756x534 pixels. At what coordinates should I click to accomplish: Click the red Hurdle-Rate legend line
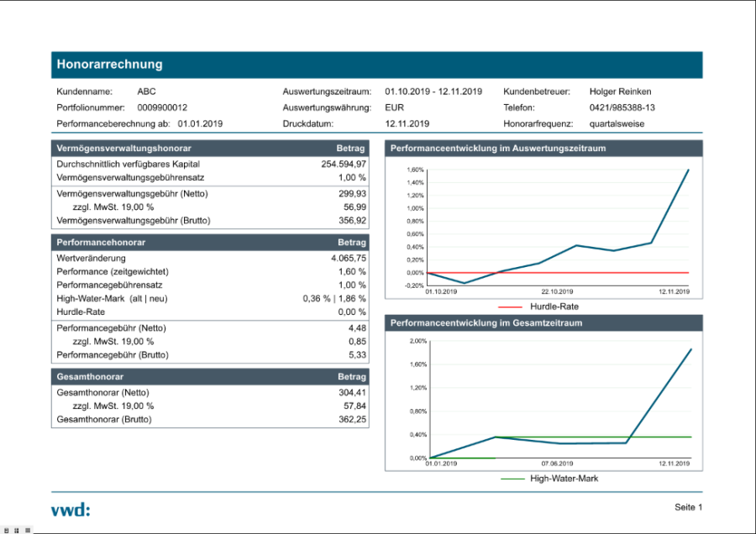(x=510, y=306)
